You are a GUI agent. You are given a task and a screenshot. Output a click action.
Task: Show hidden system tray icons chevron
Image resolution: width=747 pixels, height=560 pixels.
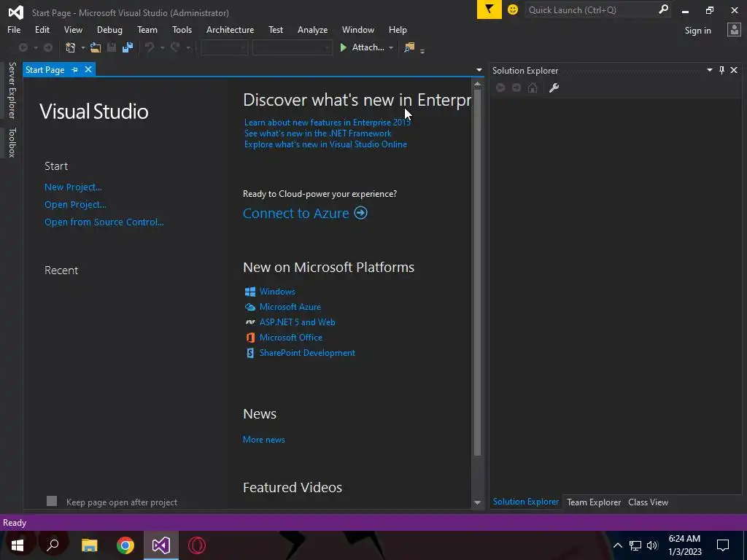click(x=617, y=545)
